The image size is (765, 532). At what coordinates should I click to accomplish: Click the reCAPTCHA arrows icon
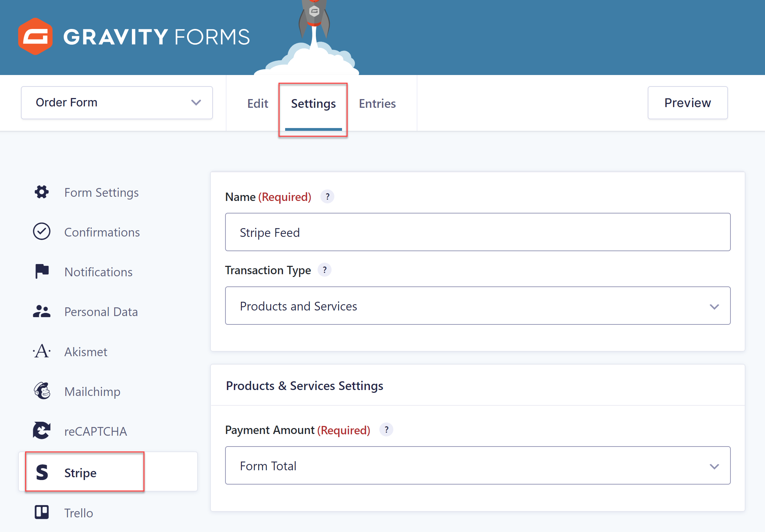[42, 430]
